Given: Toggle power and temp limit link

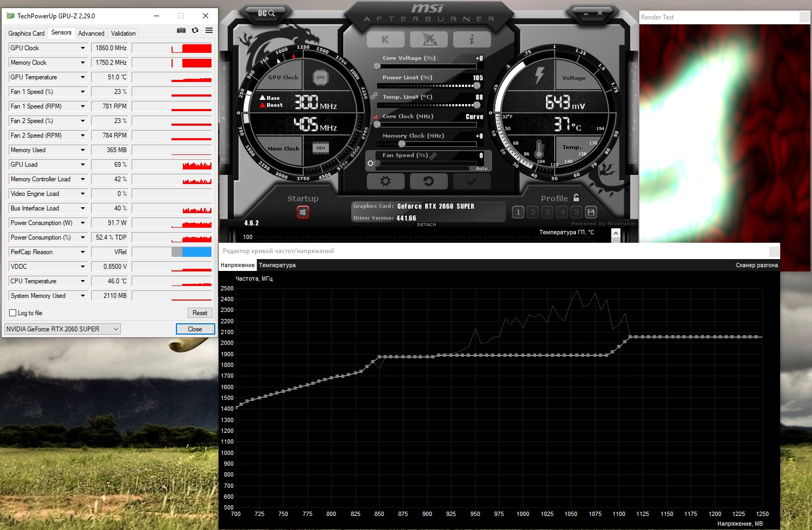Looking at the screenshot, I should [x=374, y=96].
